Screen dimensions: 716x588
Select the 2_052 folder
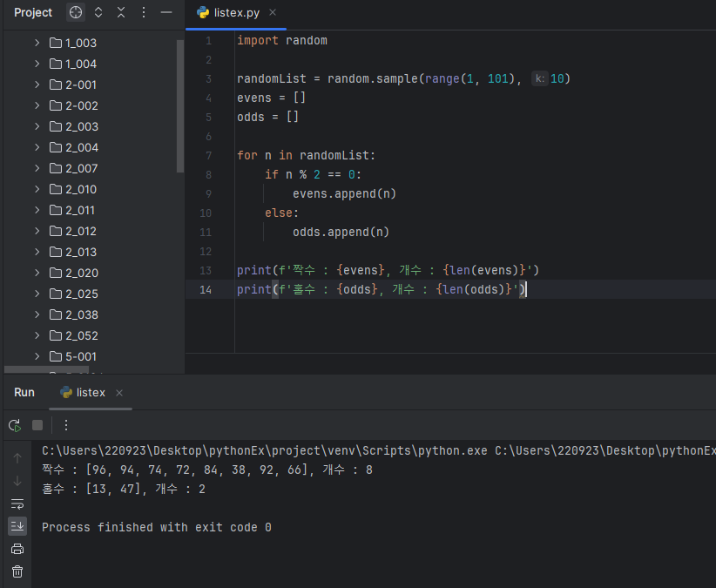click(82, 335)
